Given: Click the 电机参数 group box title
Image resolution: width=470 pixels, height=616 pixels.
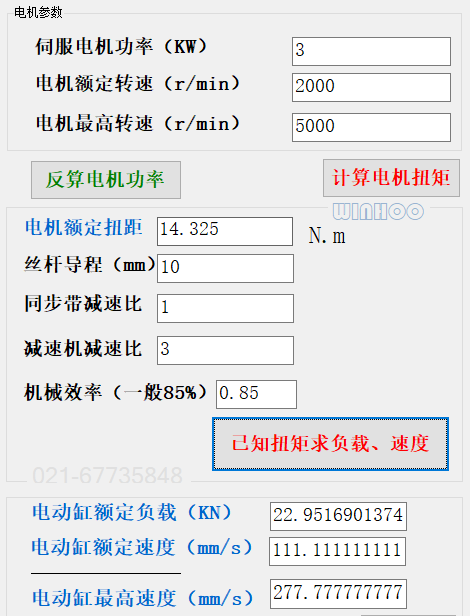Looking at the screenshot, I should tap(38, 13).
